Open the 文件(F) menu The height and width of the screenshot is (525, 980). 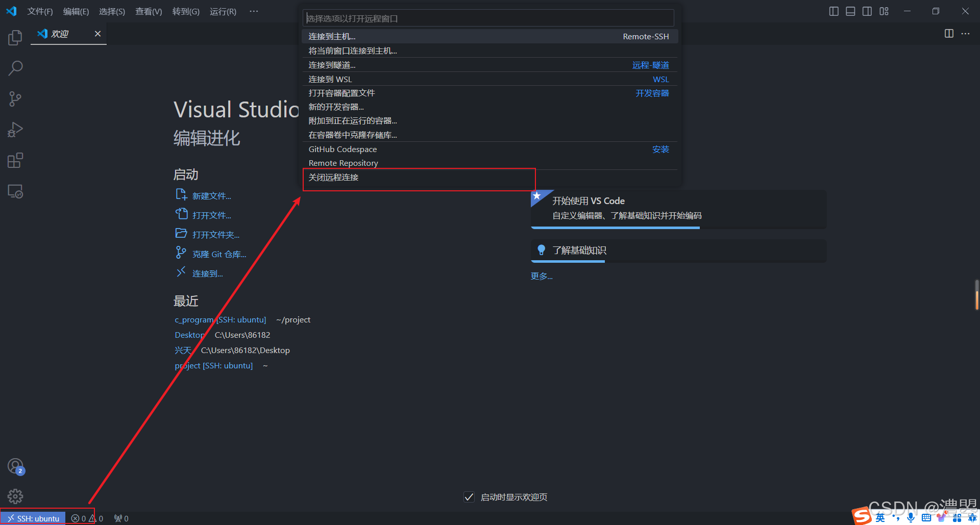40,11
